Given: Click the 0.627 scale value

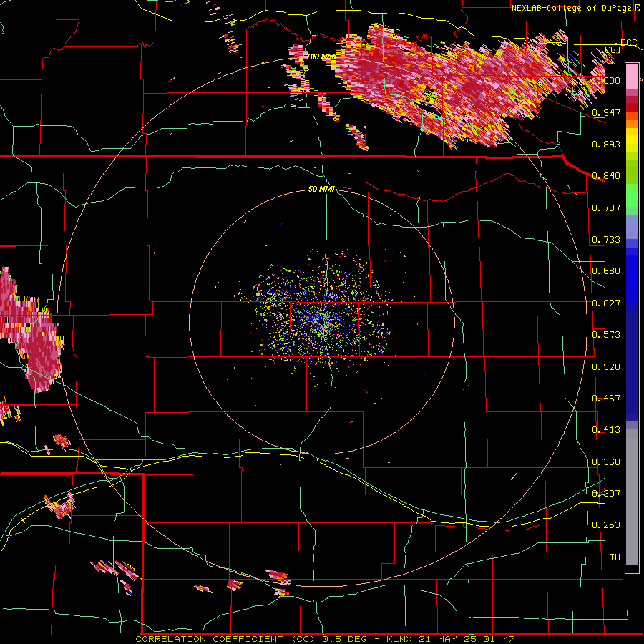Looking at the screenshot, I should pos(606,303).
